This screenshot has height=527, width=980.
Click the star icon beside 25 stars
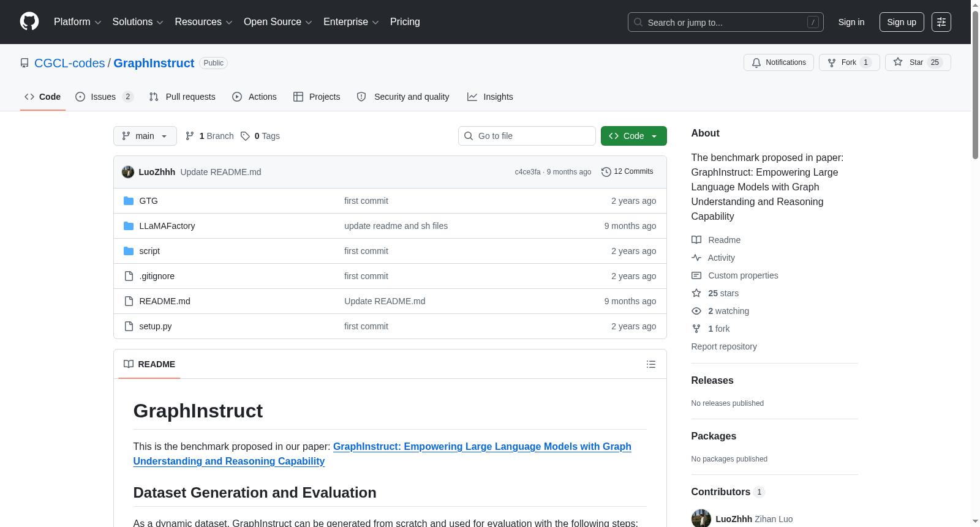pyautogui.click(x=696, y=293)
